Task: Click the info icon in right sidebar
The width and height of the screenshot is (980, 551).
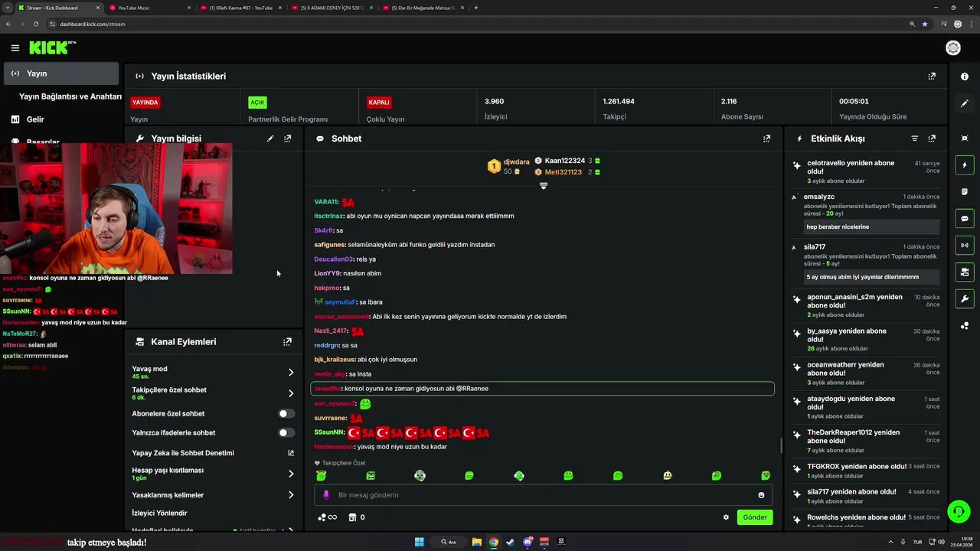Action: 965,77
